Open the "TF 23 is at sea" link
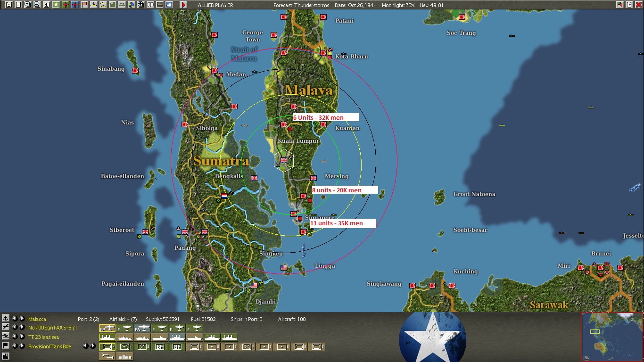Screen dimensions: 644x362 coord(43,337)
